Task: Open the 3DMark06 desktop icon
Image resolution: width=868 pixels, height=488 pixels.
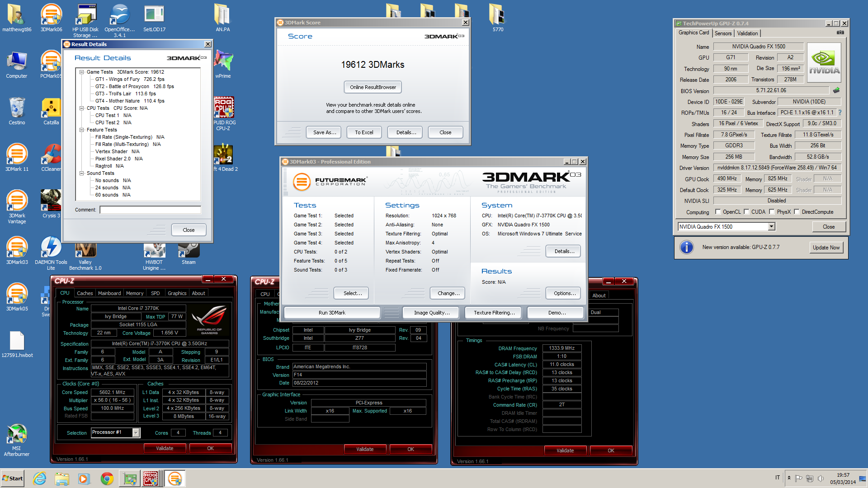Action: (x=51, y=18)
